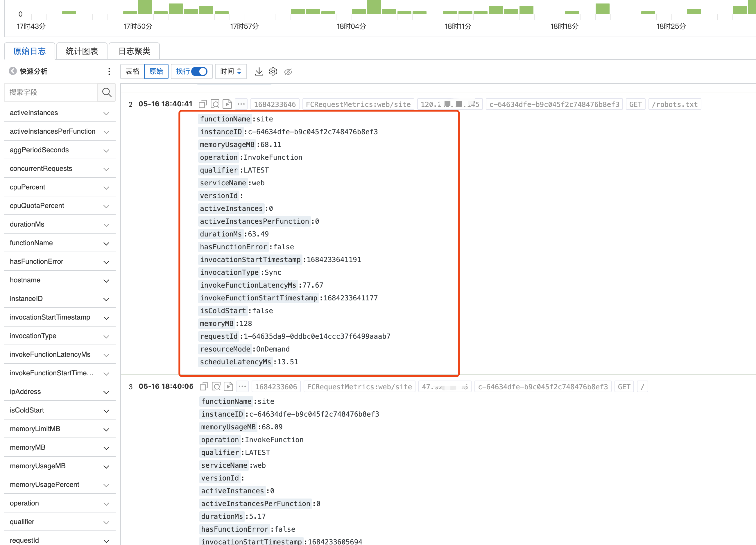Expand the aggPeriodSeconds field
The width and height of the screenshot is (756, 545).
[106, 151]
